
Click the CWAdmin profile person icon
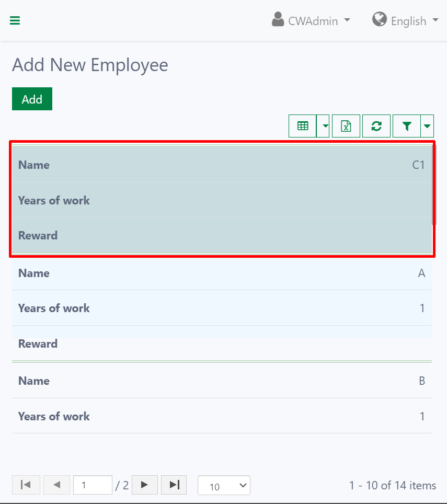tap(277, 19)
